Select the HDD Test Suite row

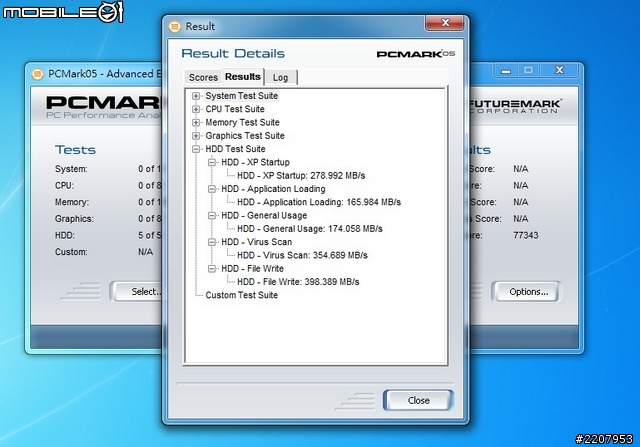click(x=235, y=149)
